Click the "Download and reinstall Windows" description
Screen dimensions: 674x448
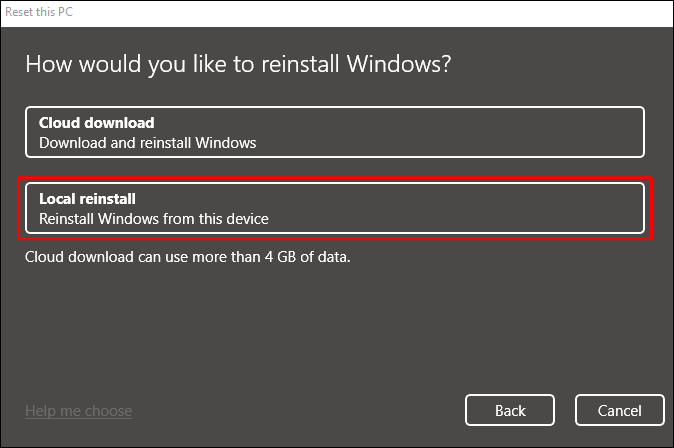[147, 142]
